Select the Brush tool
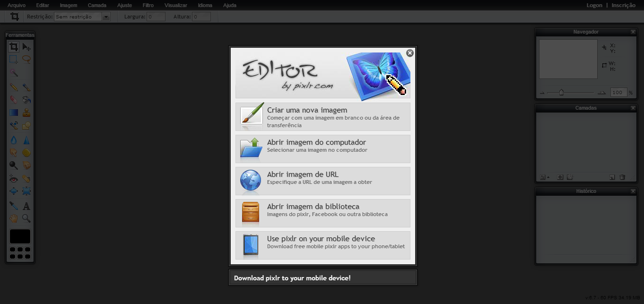Viewport: 644px width, 304px height. (26, 87)
